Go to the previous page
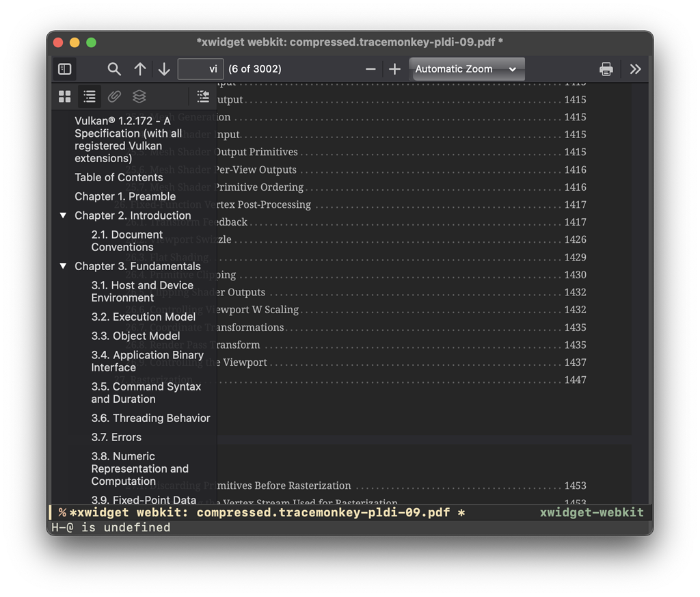 140,68
